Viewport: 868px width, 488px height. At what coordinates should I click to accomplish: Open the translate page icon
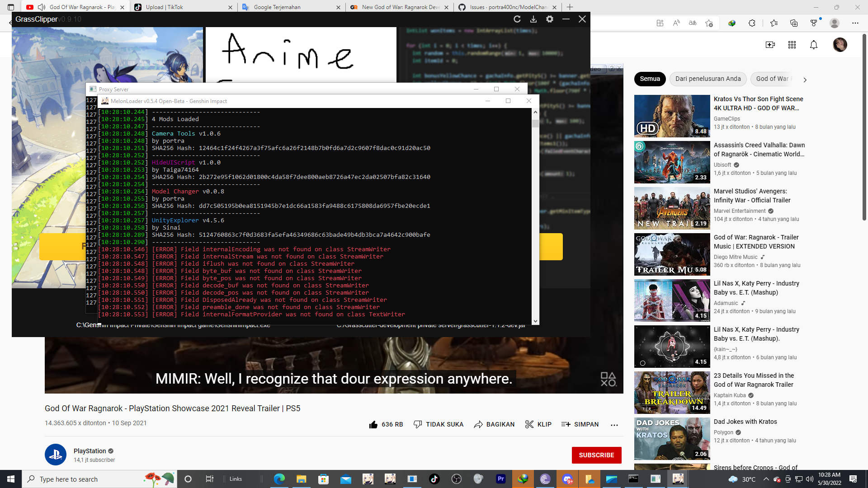[693, 23]
